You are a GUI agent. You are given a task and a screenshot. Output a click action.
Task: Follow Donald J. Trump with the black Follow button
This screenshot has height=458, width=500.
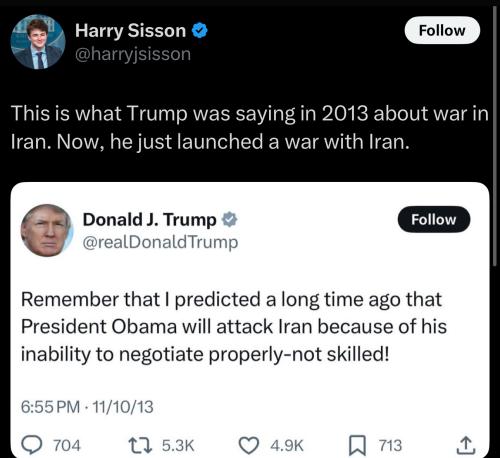[434, 219]
